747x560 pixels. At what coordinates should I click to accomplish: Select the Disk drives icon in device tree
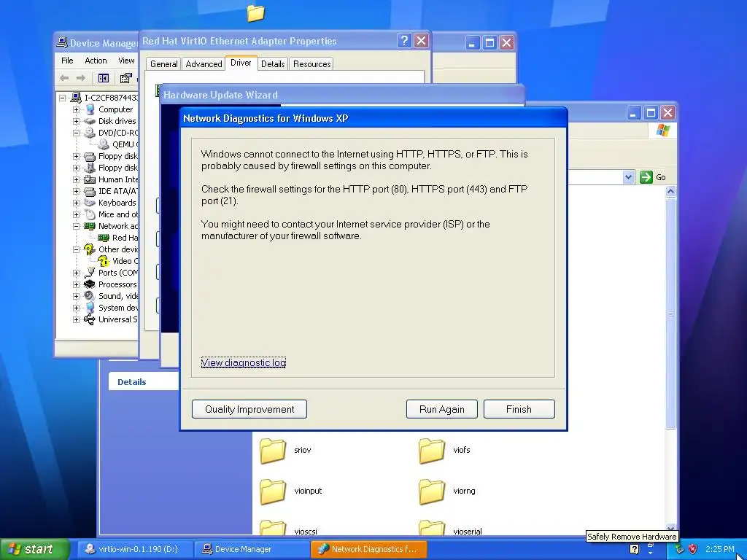click(x=90, y=121)
